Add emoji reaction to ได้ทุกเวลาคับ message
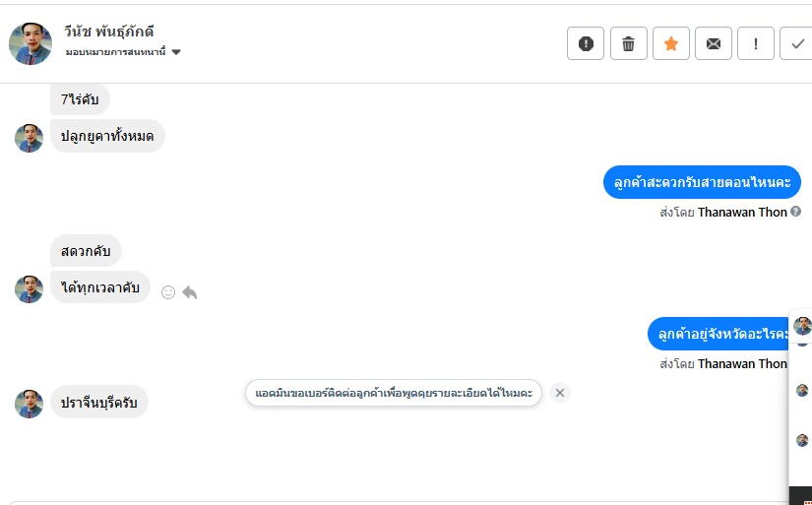 167,292
